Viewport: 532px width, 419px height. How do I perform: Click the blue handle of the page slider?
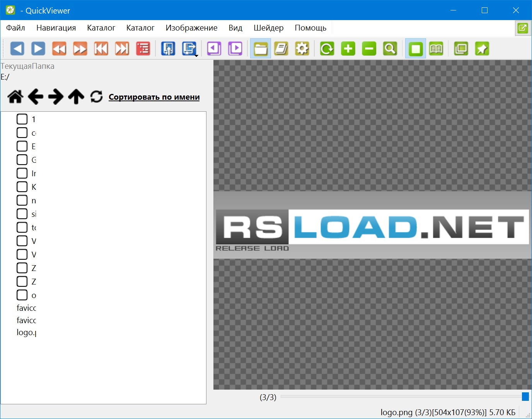525,397
